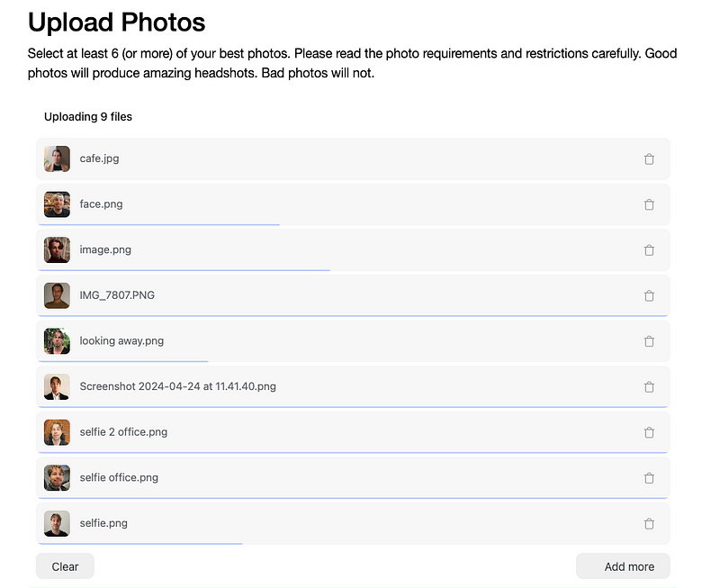Delete IMG_7807.PNG from the upload list

tap(649, 295)
